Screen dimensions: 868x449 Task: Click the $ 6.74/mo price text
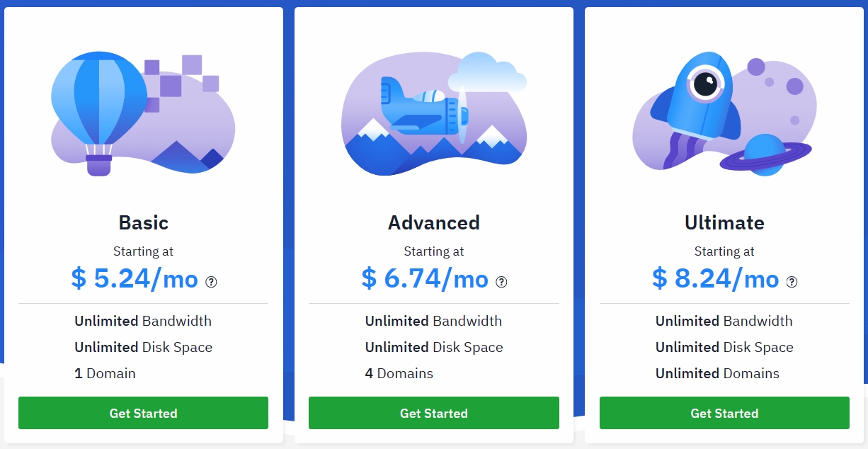pos(425,279)
